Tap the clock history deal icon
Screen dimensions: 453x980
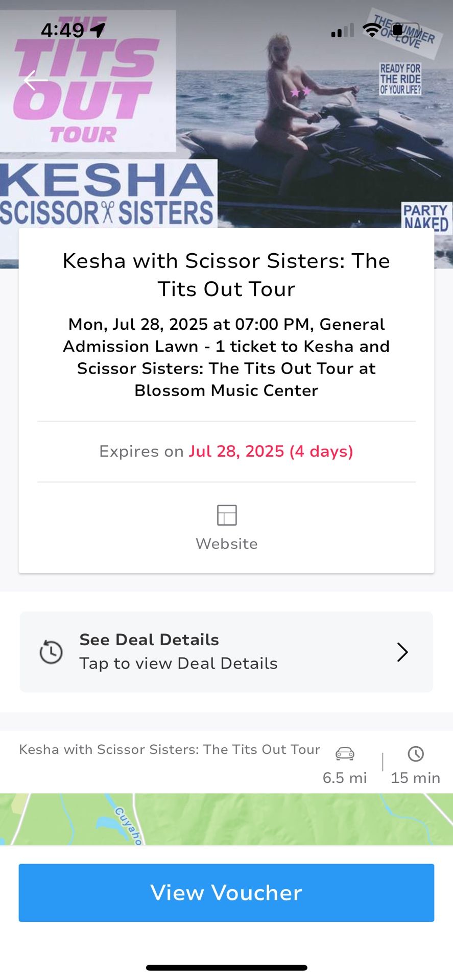point(51,652)
